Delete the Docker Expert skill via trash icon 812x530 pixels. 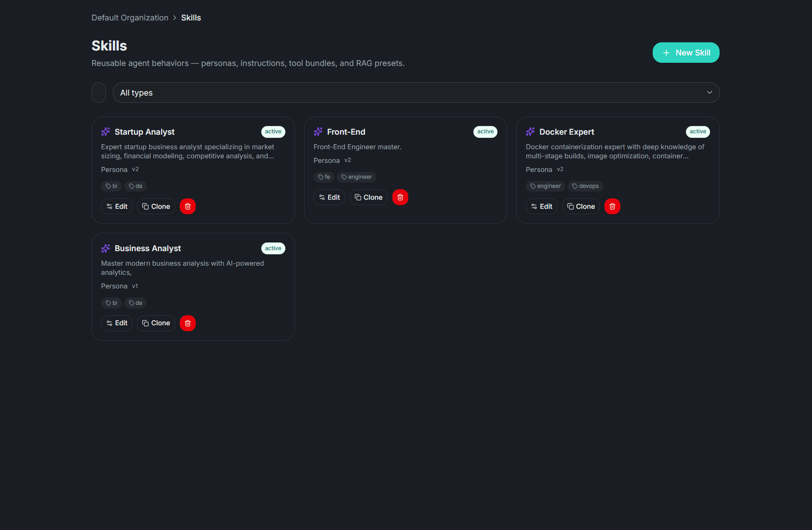coord(612,206)
